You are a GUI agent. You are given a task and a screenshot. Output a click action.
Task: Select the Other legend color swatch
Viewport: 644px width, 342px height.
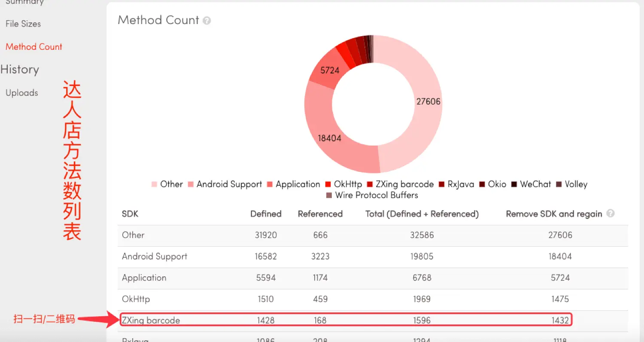(155, 184)
